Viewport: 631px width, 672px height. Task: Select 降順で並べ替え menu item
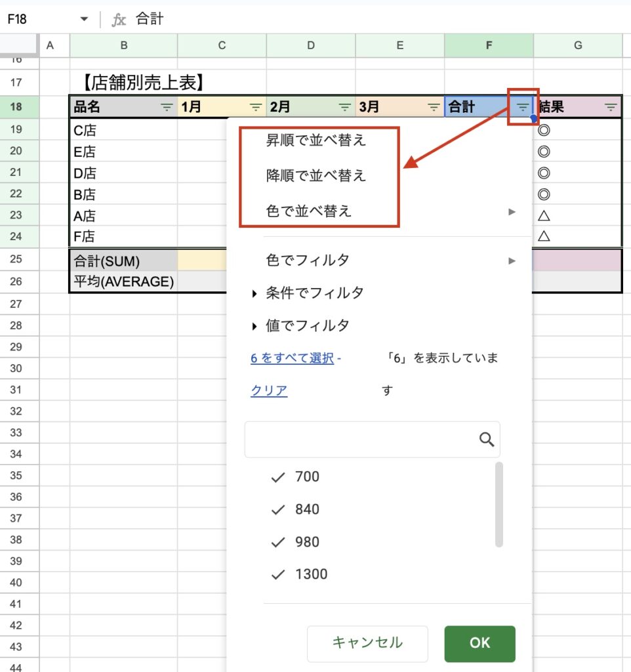pyautogui.click(x=315, y=176)
